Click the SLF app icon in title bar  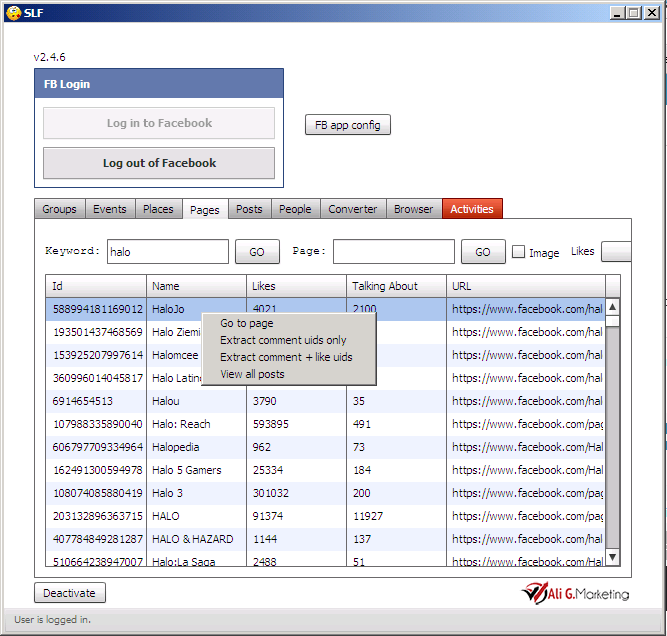(x=14, y=13)
